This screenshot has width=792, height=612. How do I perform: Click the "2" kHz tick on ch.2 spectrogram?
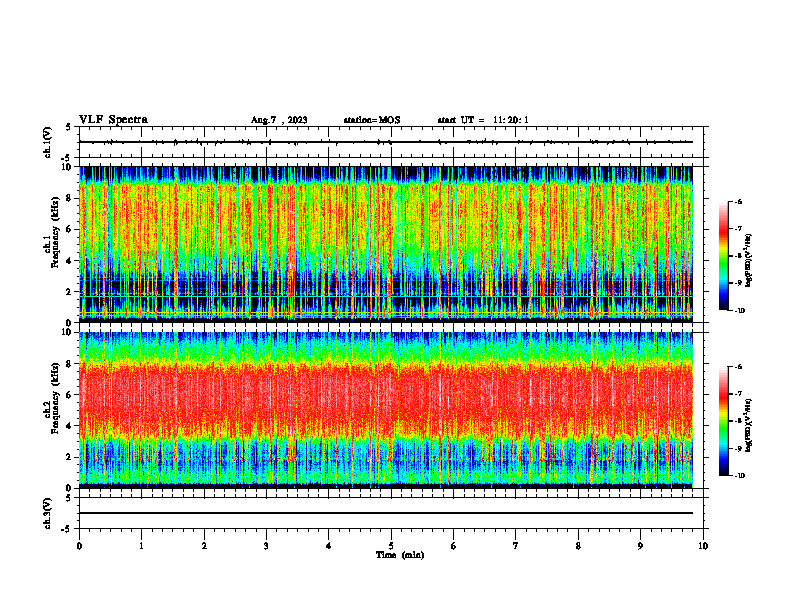click(x=70, y=457)
